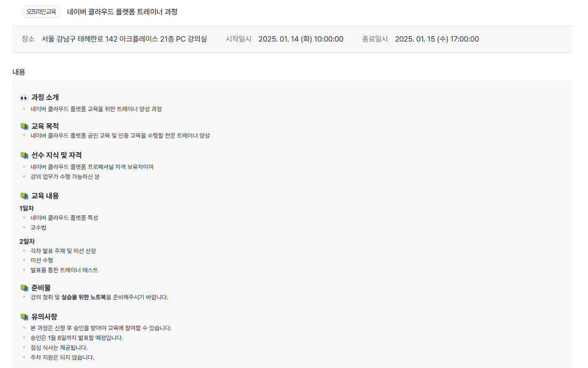Click the books icon beside 준비물
Viewport: 588px width, 368px height.
24,288
